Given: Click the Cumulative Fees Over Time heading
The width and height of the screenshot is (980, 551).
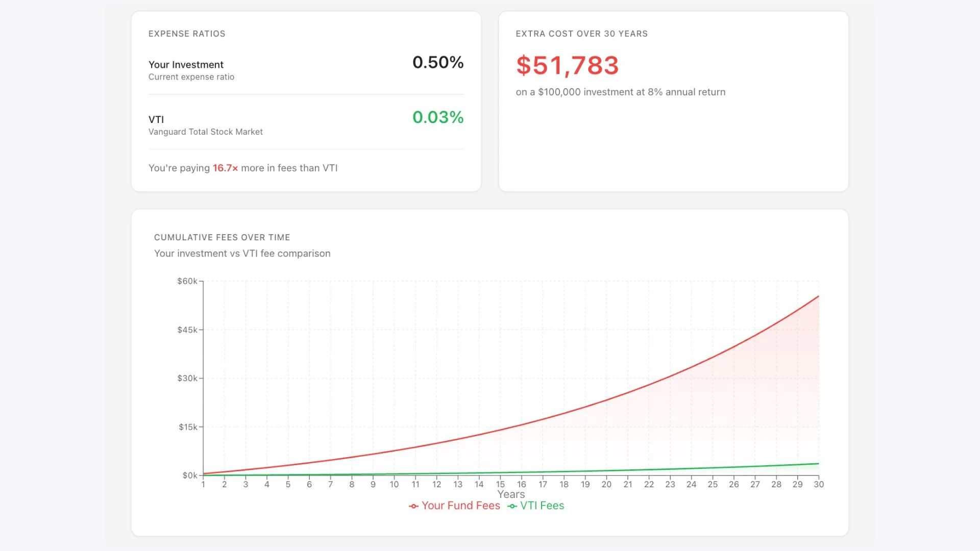Looking at the screenshot, I should pos(222,237).
